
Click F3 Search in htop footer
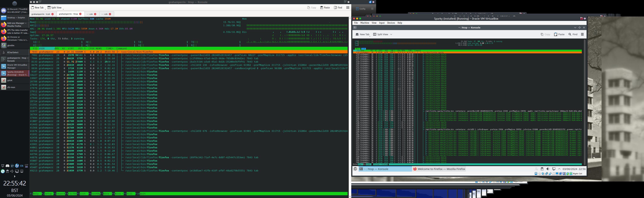point(59,194)
